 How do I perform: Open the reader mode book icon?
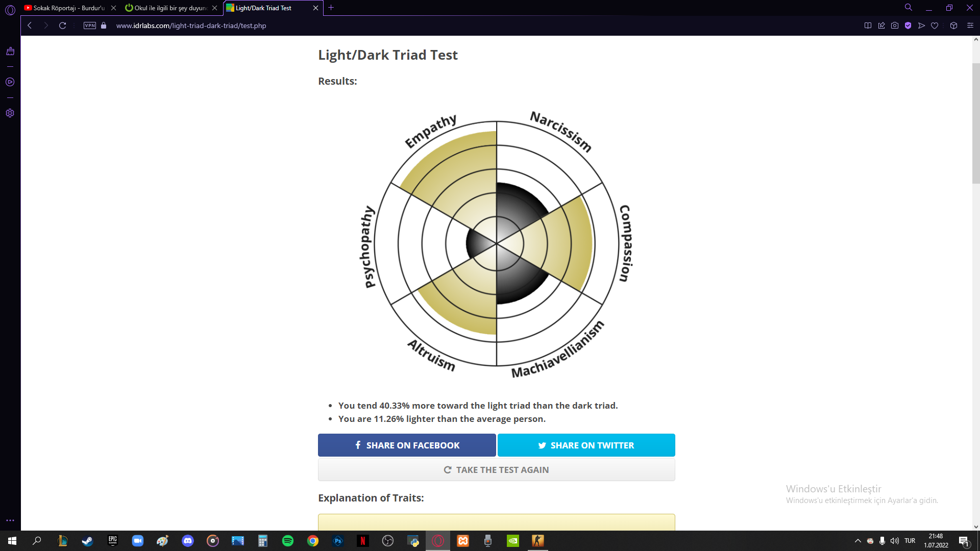868,26
